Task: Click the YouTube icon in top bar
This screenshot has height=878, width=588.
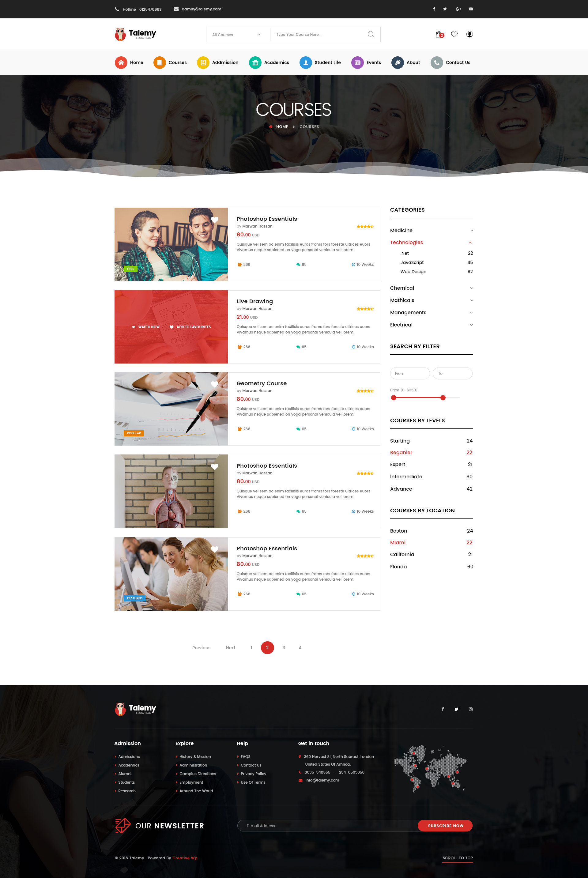Action: (471, 9)
